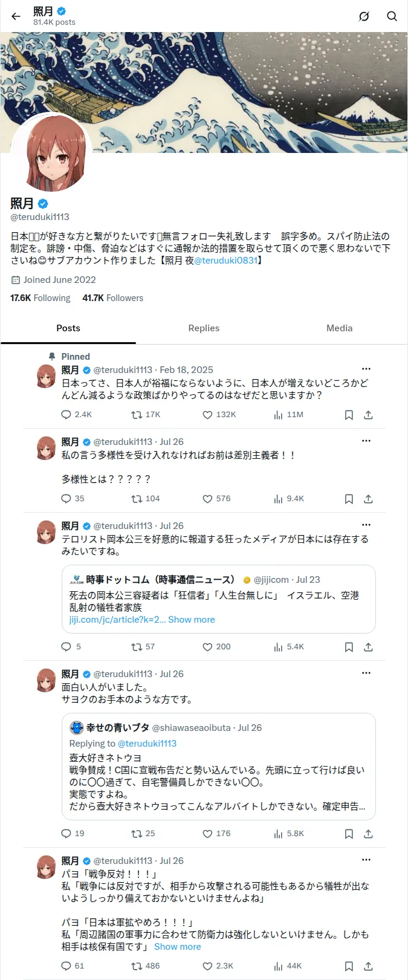Click the Grok icon beside search
Screen dimensions: 408x980
[364, 16]
